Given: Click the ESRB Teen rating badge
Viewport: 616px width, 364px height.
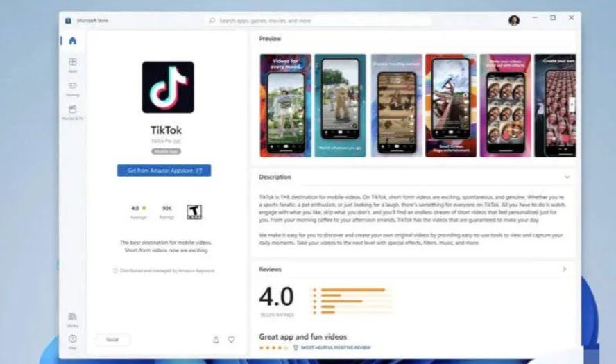Looking at the screenshot, I should [194, 211].
